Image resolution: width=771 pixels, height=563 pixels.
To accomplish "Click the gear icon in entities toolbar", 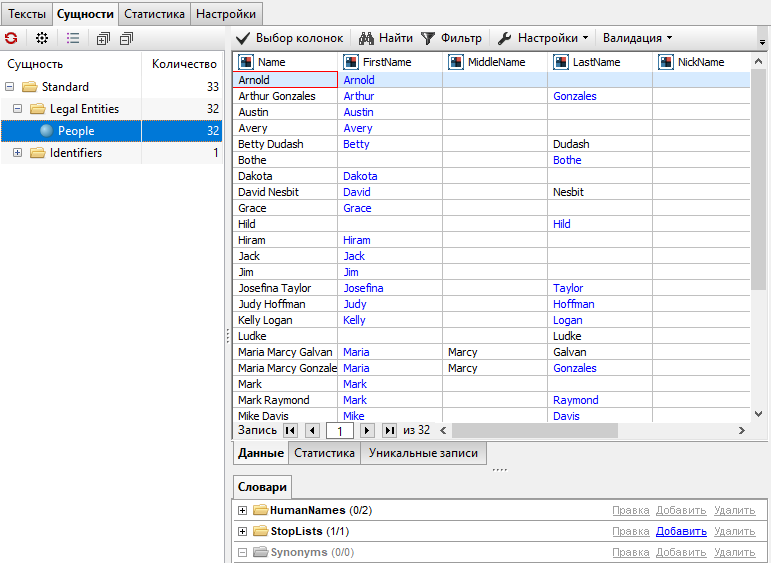I will 42,38.
